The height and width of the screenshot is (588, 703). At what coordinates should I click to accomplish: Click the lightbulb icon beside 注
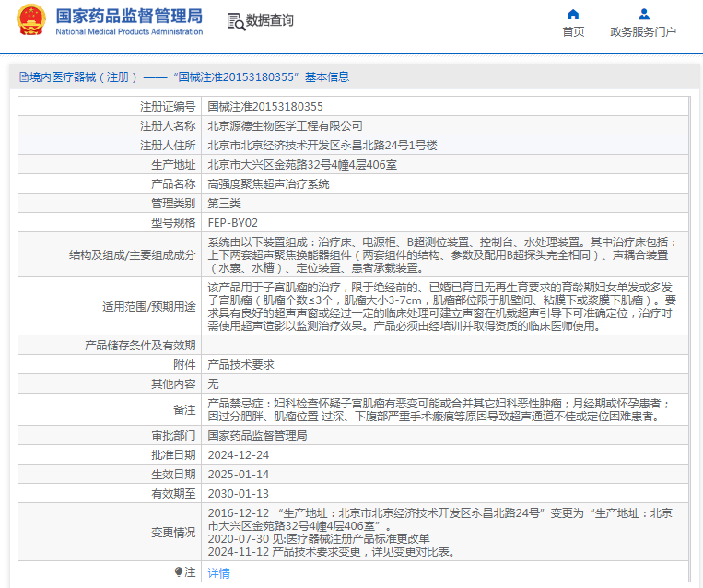click(x=179, y=571)
